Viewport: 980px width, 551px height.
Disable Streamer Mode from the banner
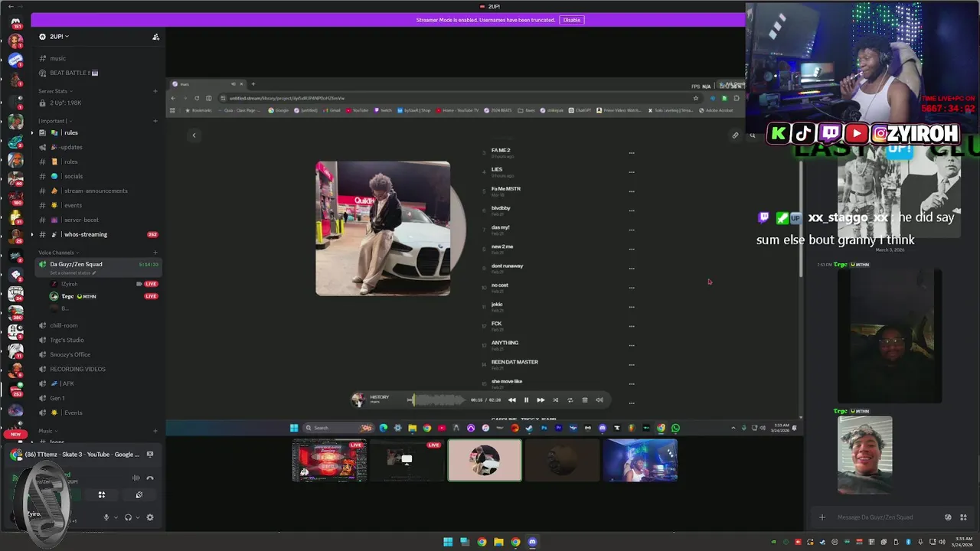(571, 20)
